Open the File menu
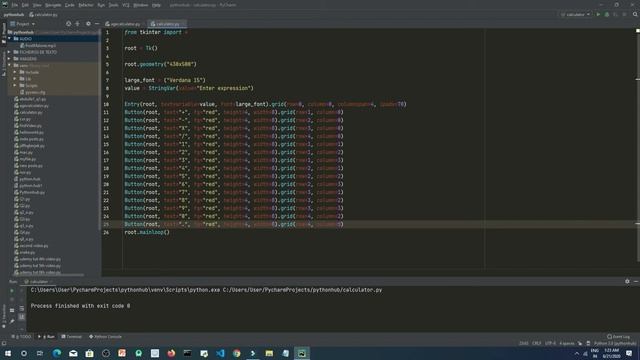Image resolution: width=640 pixels, height=360 pixels. pos(15,5)
